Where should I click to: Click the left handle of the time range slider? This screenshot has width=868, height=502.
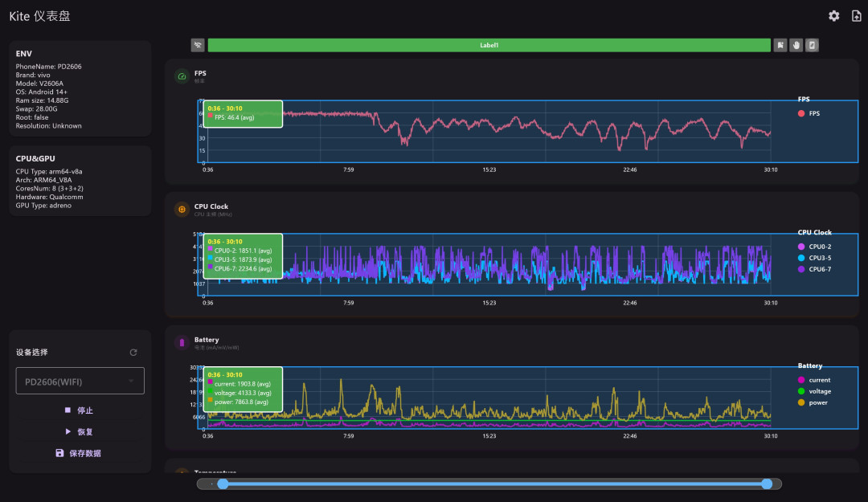pyautogui.click(x=223, y=484)
